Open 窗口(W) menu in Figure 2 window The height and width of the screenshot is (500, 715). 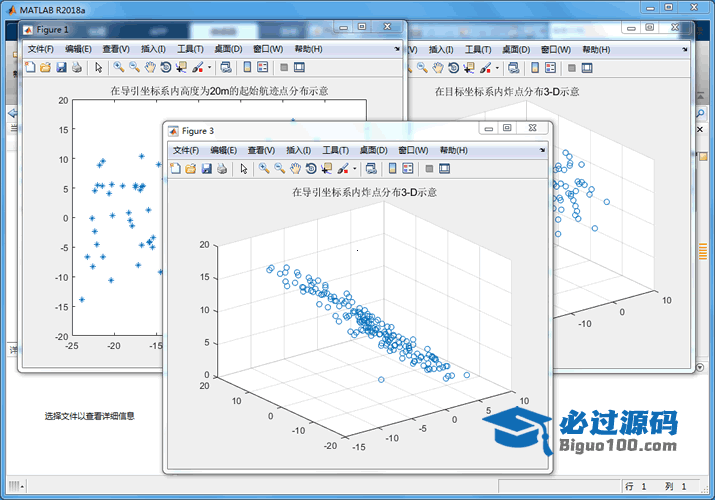[x=555, y=49]
